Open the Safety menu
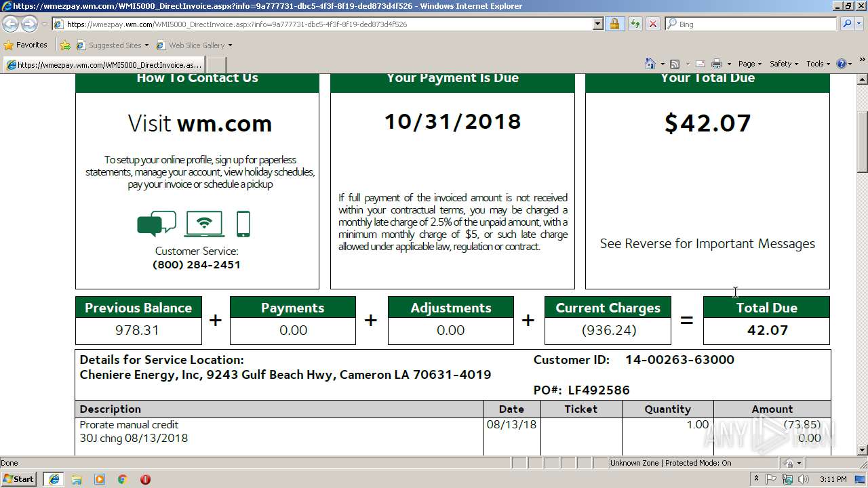Viewport: 868px width, 488px height. (784, 64)
